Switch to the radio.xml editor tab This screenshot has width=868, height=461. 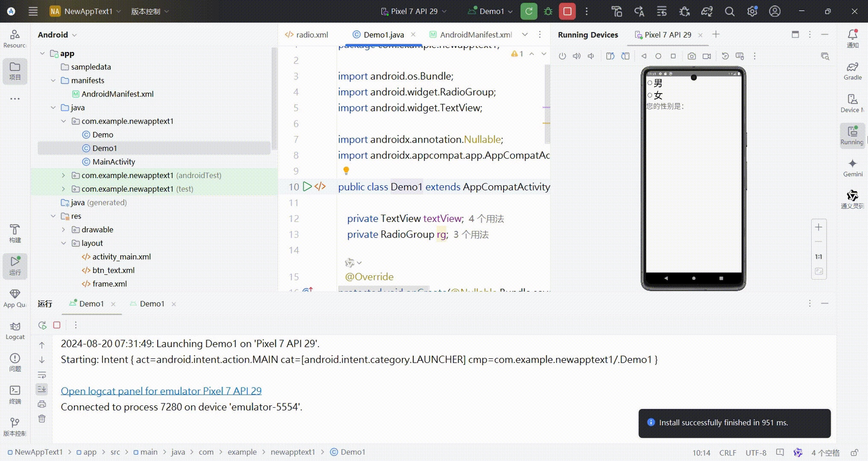point(307,35)
